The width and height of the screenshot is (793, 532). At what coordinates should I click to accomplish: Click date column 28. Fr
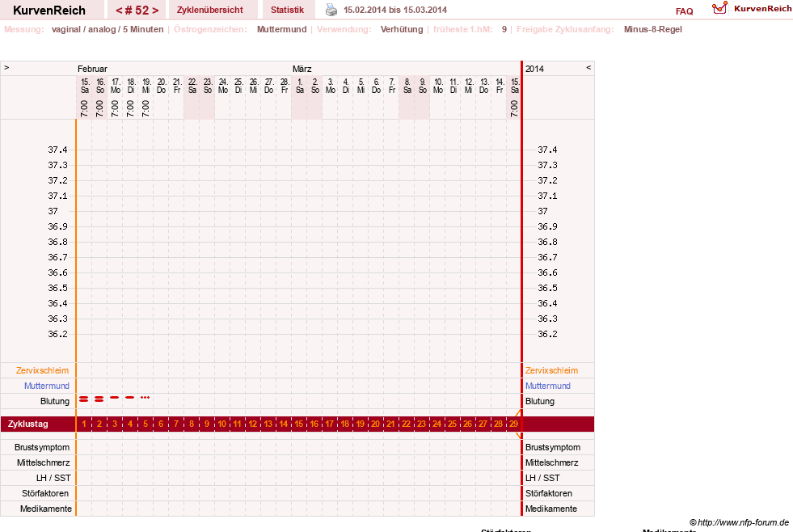pyautogui.click(x=285, y=86)
